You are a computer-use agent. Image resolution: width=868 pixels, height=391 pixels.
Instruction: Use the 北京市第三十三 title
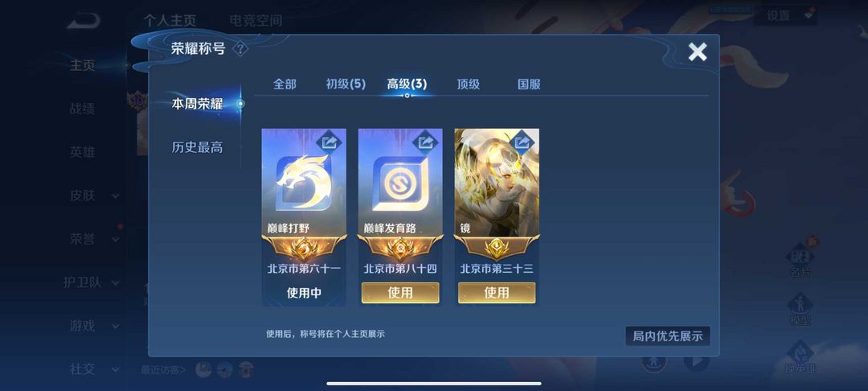pos(497,293)
